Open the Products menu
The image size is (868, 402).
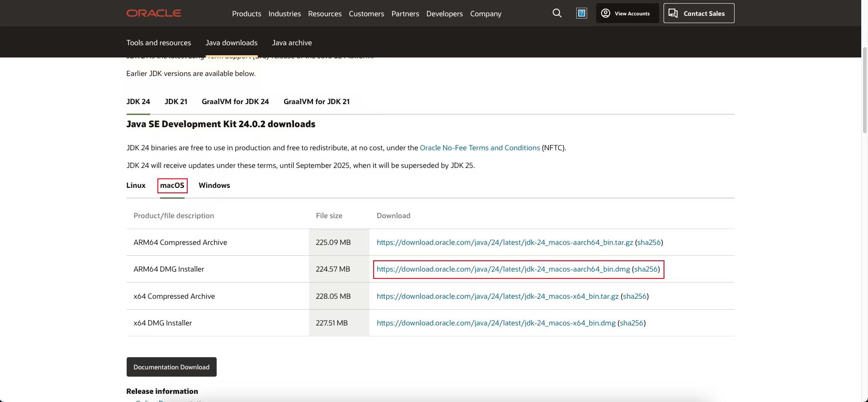point(247,14)
